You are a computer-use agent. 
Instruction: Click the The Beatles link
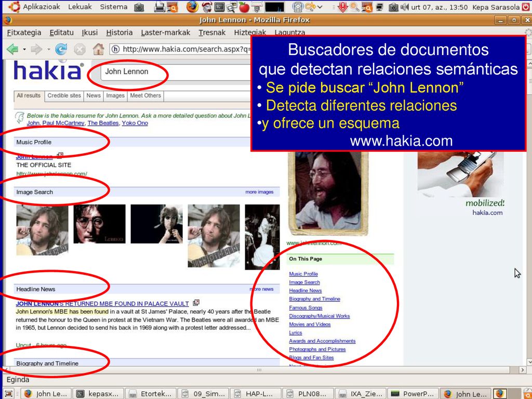[103, 123]
